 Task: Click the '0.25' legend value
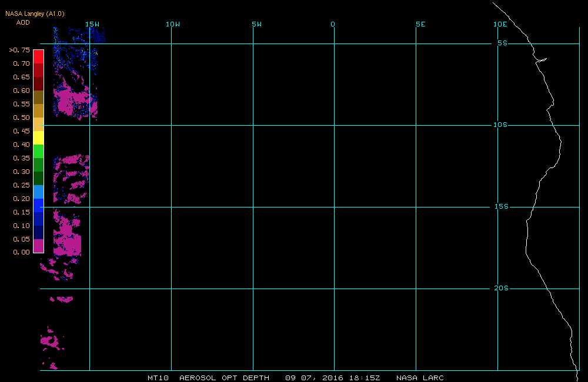point(21,185)
